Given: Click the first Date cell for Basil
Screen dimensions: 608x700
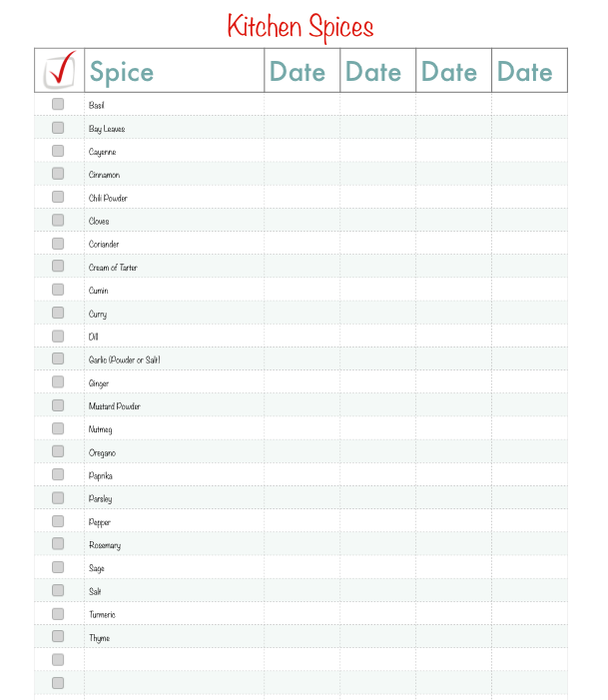Looking at the screenshot, I should click(302, 105).
